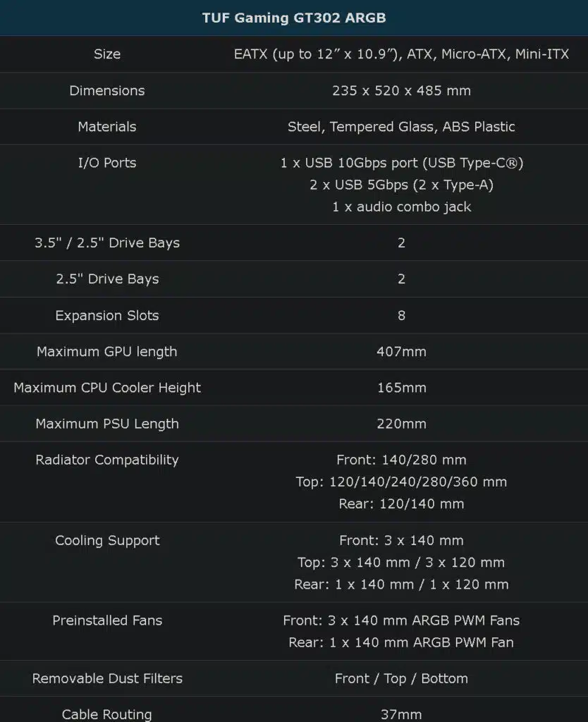
Task: Select the Maximum GPU length label
Action: click(x=107, y=351)
